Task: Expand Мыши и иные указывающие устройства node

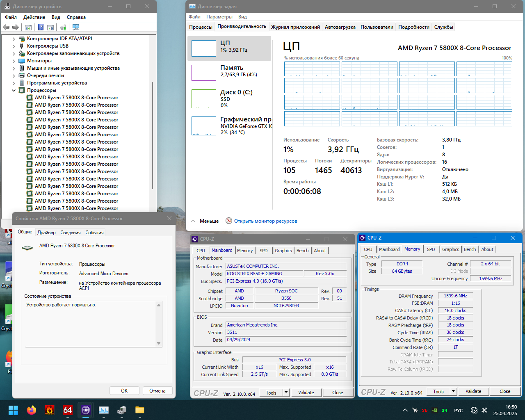Action: 14,68
